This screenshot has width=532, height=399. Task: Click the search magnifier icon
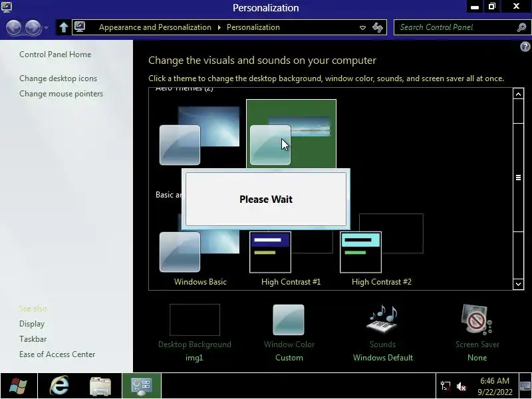pyautogui.click(x=522, y=27)
